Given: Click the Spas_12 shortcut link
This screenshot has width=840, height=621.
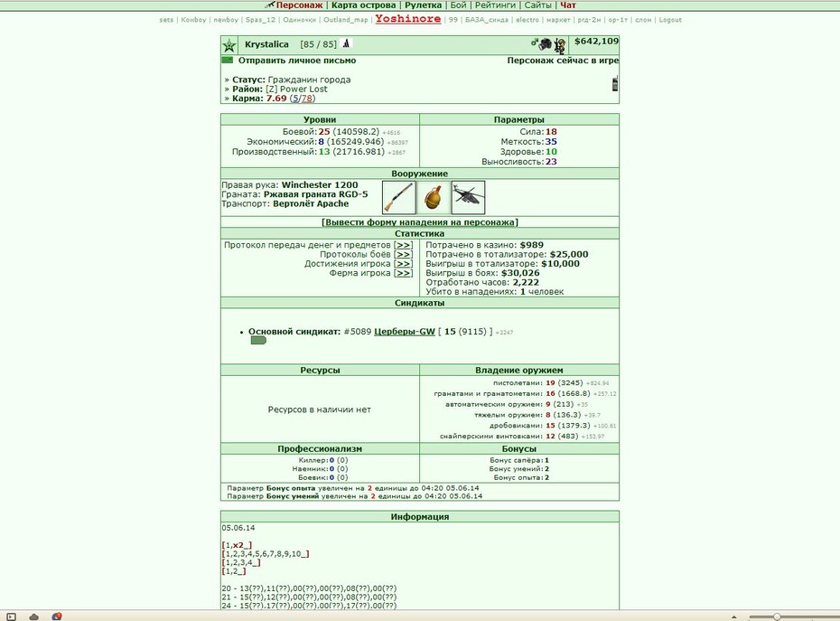Looking at the screenshot, I should pyautogui.click(x=260, y=20).
